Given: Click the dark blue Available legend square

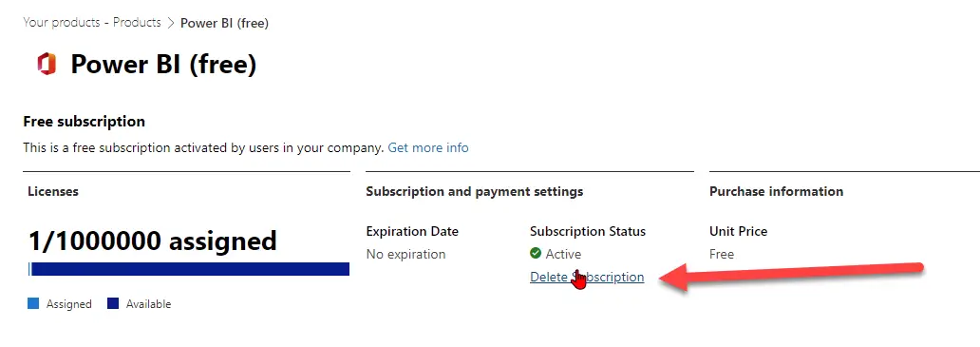Looking at the screenshot, I should click(x=113, y=304).
